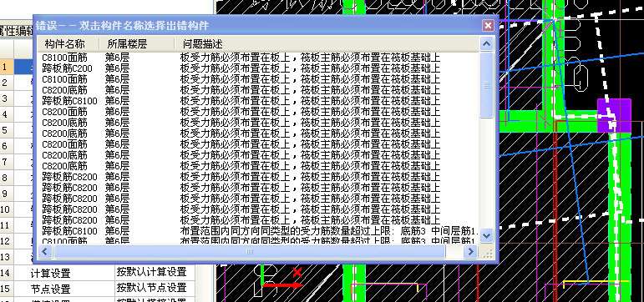644x302 pixels.
Task: Click the dialog resize grip corner
Action: click(487, 253)
